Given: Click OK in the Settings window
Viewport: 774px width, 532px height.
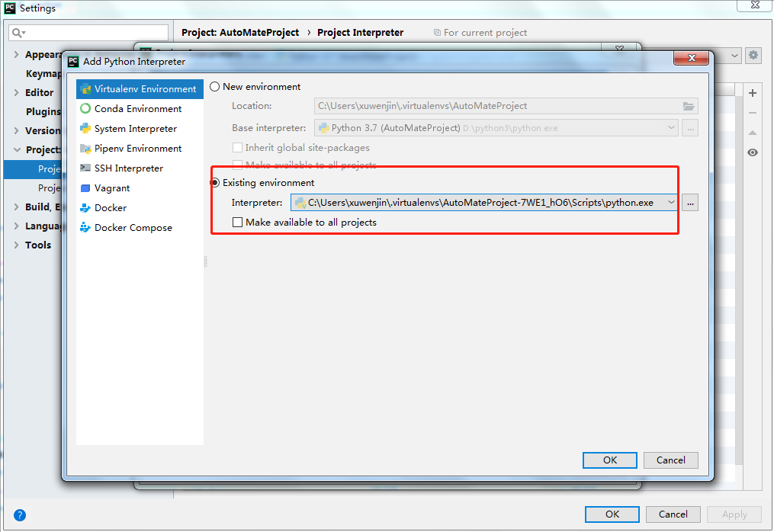Looking at the screenshot, I should [x=612, y=514].
